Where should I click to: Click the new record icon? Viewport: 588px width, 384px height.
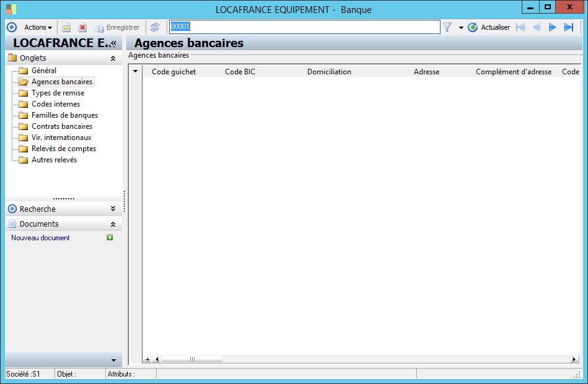pos(66,27)
